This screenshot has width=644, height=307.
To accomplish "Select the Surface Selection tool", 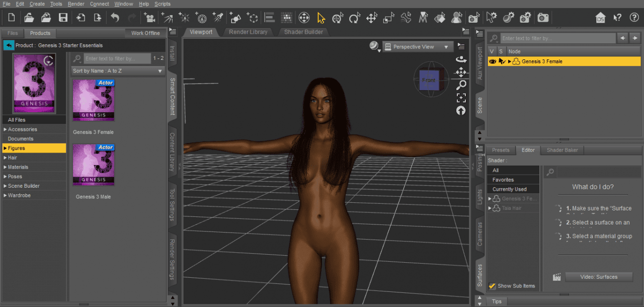I will coord(440,18).
